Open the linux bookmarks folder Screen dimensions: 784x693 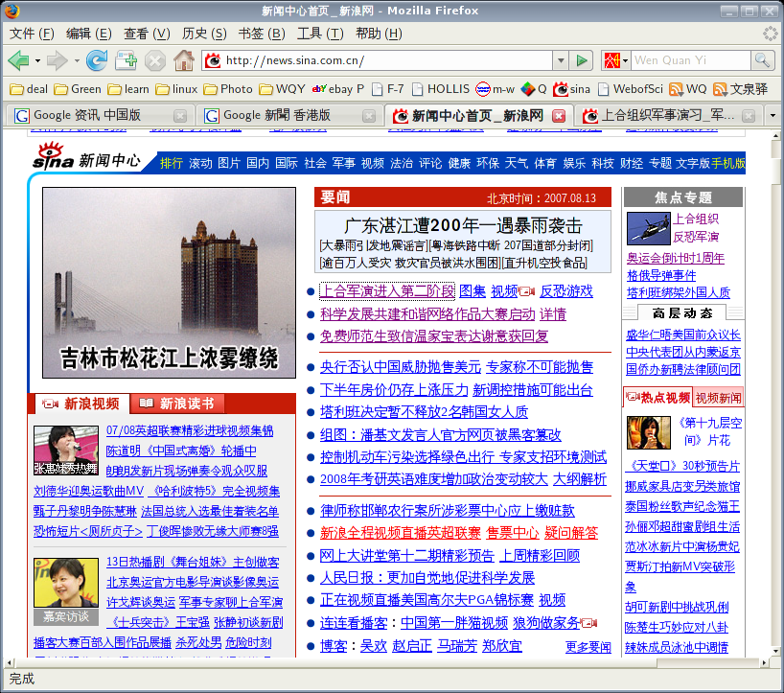[x=176, y=89]
